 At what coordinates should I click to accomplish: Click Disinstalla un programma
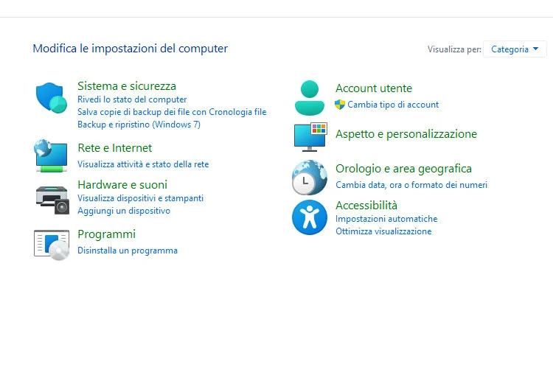coord(128,251)
